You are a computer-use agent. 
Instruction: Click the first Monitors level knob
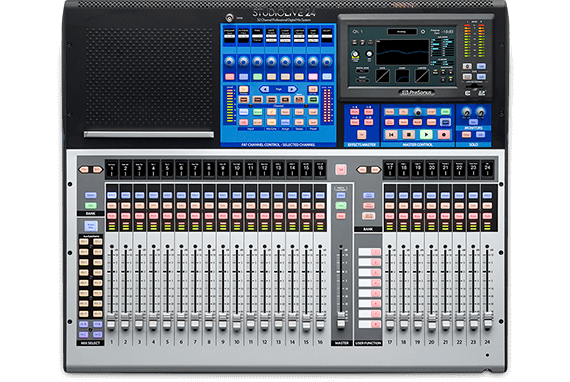(466, 112)
